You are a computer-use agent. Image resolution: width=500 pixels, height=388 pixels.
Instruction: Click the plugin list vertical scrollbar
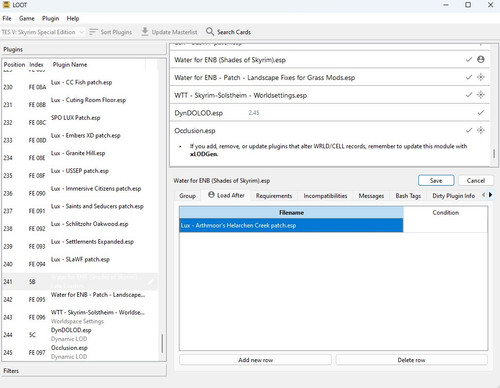162,343
